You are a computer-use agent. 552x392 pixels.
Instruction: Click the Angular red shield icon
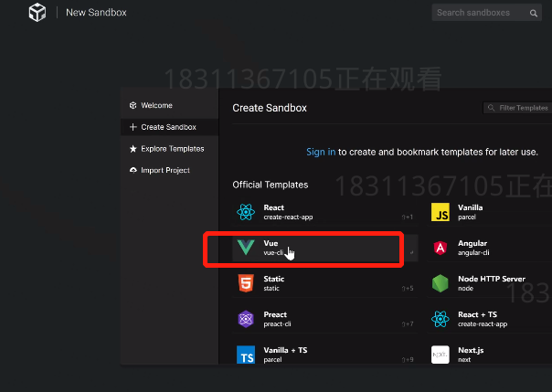pyautogui.click(x=441, y=248)
